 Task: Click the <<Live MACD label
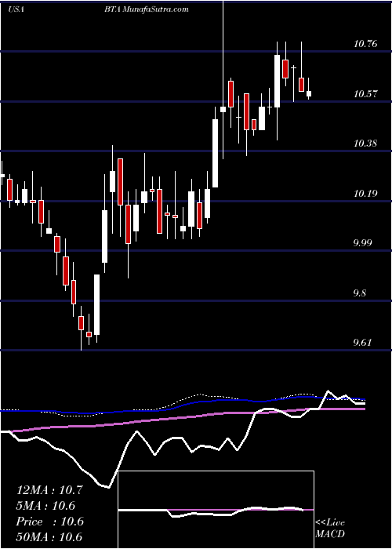(330, 528)
